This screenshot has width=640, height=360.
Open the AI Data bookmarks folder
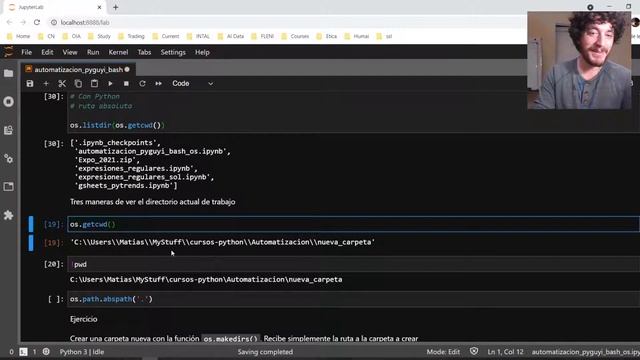[231, 36]
